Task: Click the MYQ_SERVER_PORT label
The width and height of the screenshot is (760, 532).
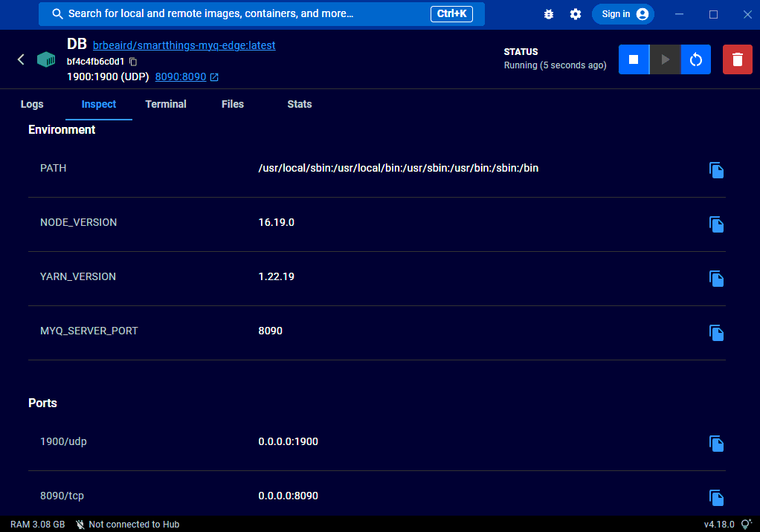Action: point(89,331)
